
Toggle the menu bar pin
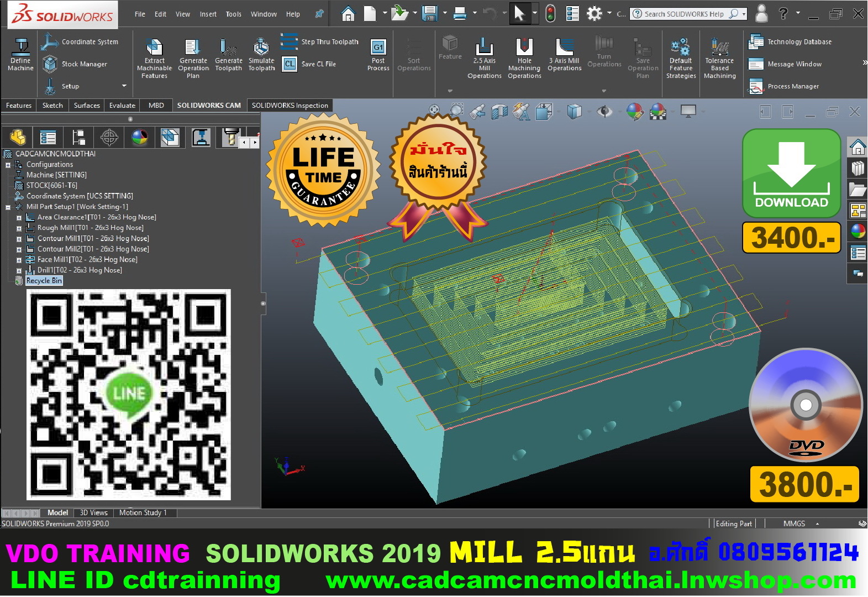point(319,14)
